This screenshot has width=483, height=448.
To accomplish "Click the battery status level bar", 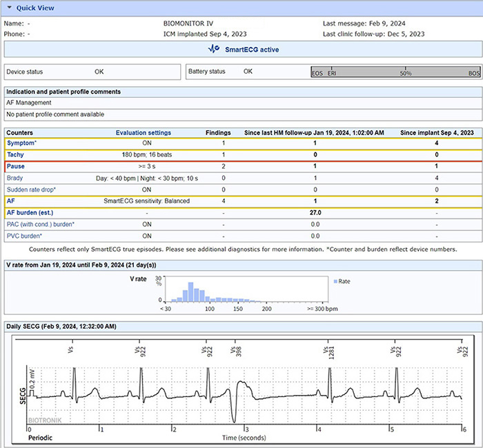I will (395, 72).
